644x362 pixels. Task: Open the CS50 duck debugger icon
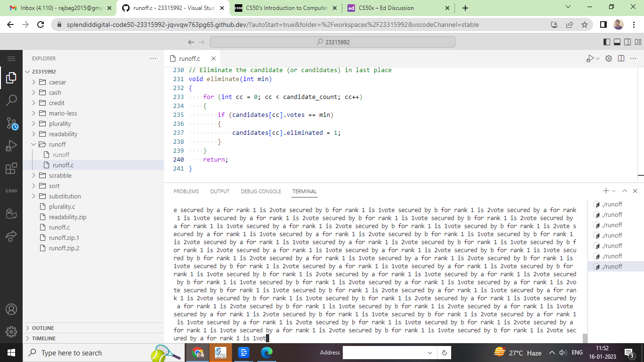point(11,214)
